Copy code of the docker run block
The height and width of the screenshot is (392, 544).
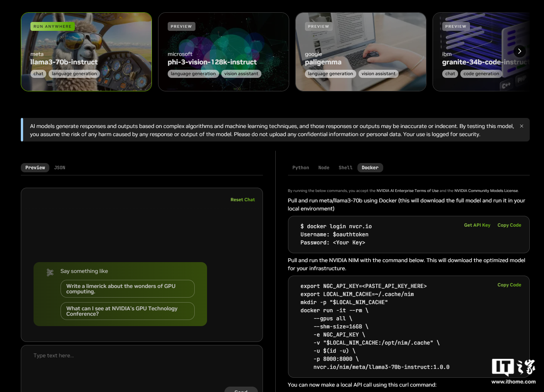point(509,285)
